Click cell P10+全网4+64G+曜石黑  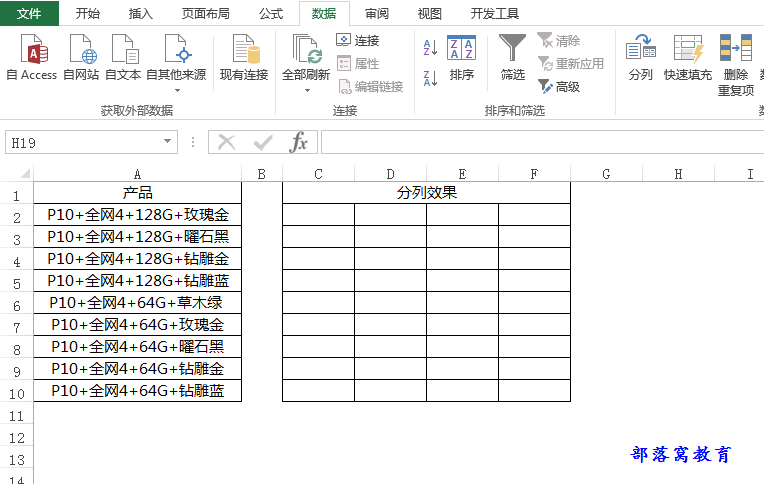click(137, 347)
